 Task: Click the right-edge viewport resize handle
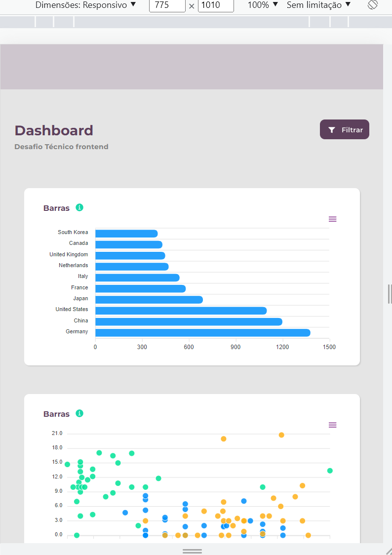(x=390, y=294)
